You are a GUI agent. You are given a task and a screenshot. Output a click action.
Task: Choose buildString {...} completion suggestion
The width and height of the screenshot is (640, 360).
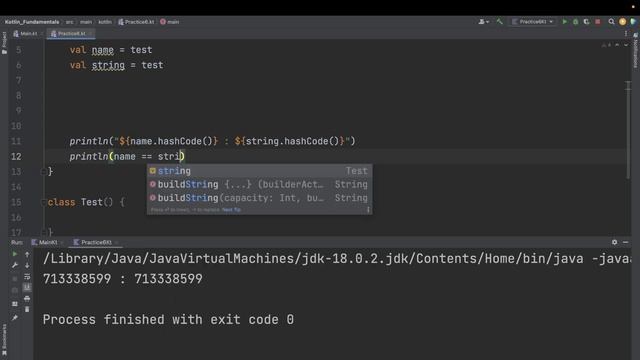click(260, 184)
